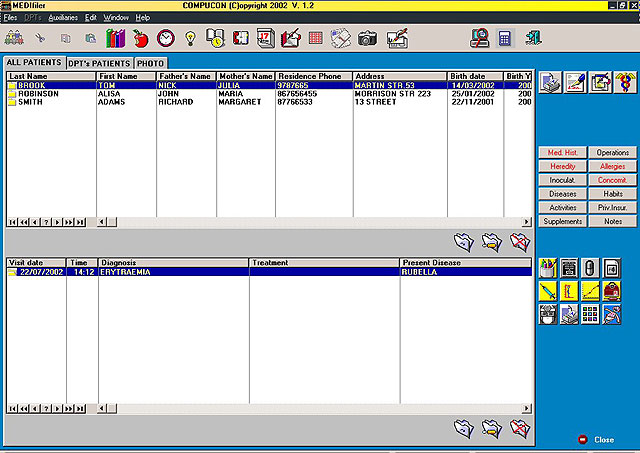This screenshot has width=640, height=453.
Task: Click the chart with pen toolbar icon
Action: point(397,38)
